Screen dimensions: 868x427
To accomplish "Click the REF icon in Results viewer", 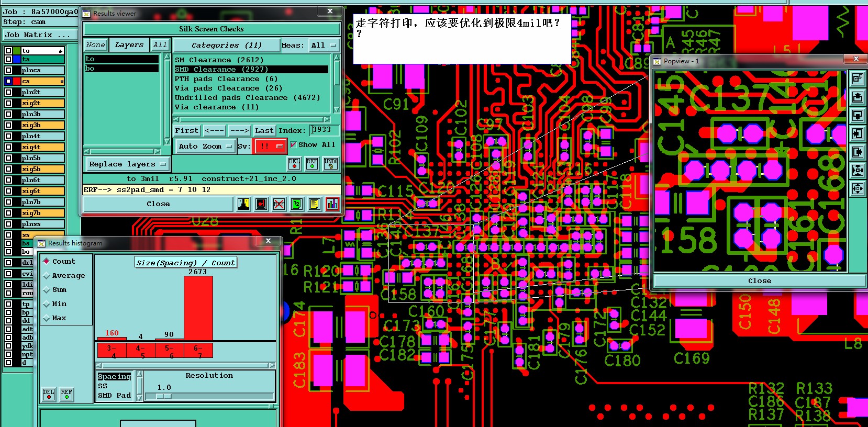I will pyautogui.click(x=312, y=164).
